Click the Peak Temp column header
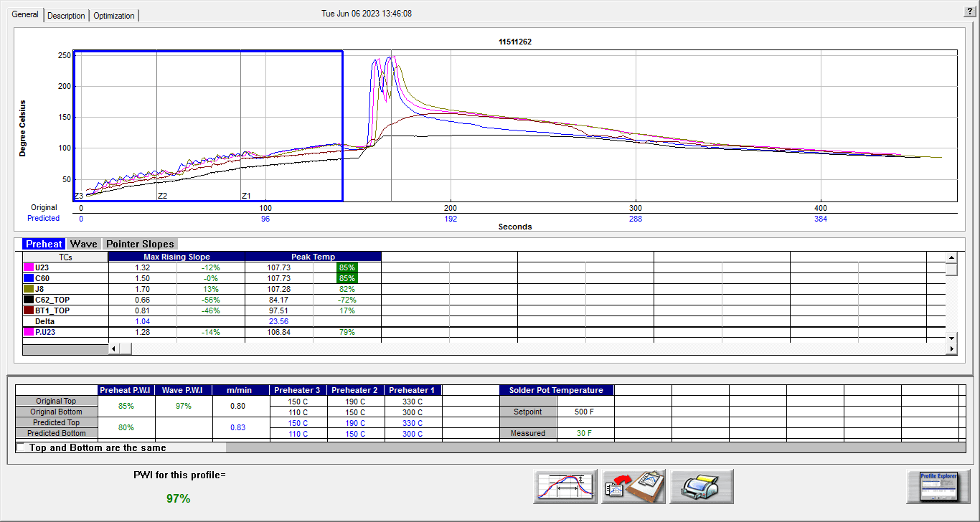The image size is (980, 522). click(x=313, y=257)
